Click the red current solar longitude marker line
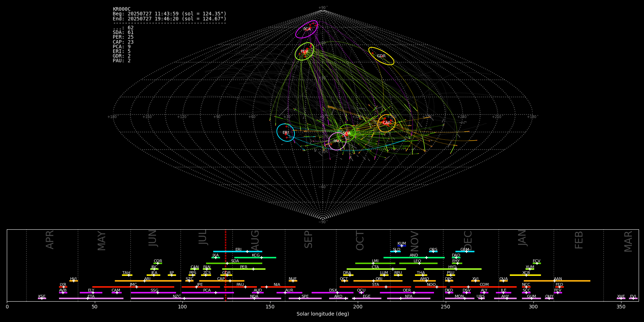This screenshot has width=644, height=322. (x=225, y=265)
